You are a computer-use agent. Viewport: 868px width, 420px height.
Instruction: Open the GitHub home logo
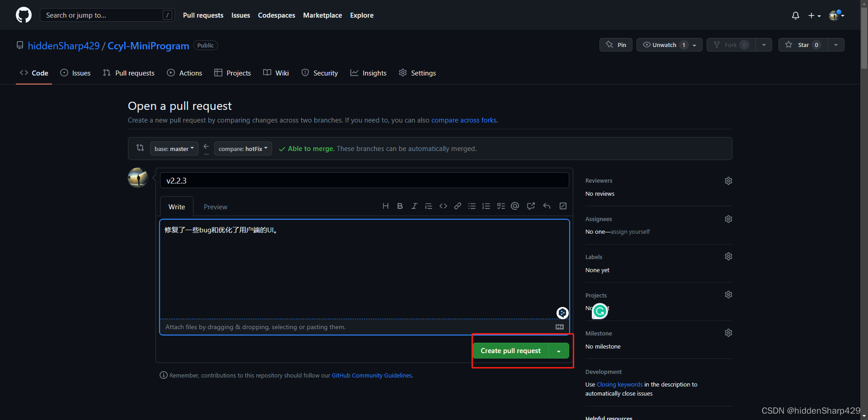click(24, 15)
